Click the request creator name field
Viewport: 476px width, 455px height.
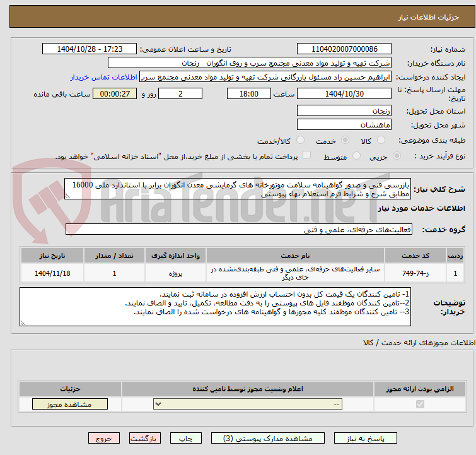point(265,77)
